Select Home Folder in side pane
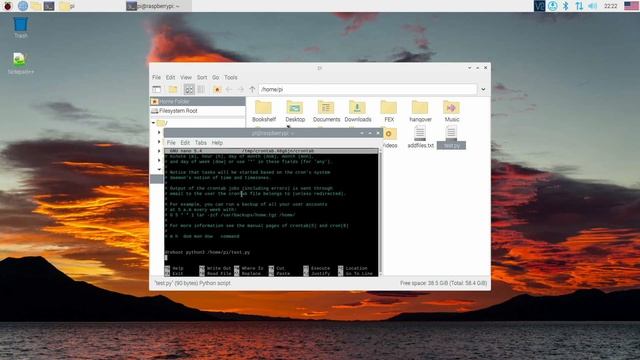640x360 pixels. point(198,101)
